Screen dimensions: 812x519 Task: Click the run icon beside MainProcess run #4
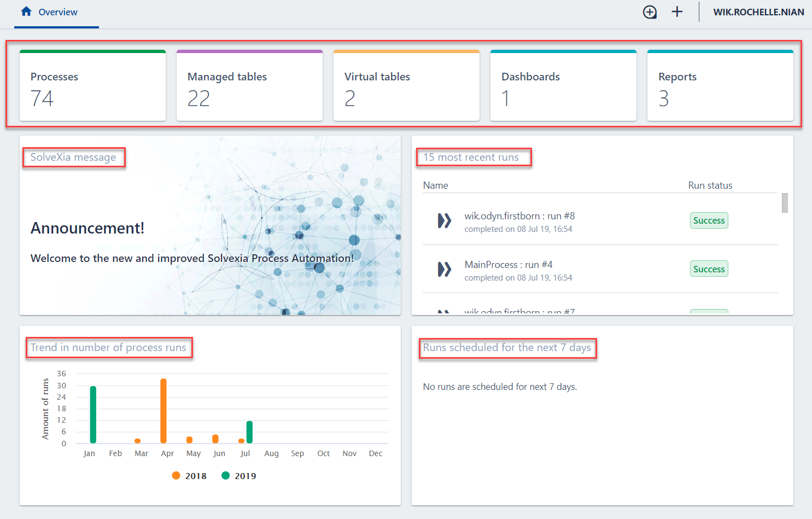tap(445, 269)
